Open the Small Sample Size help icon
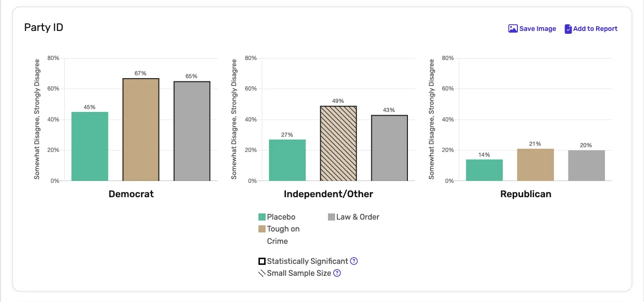644x302 pixels. click(x=337, y=273)
